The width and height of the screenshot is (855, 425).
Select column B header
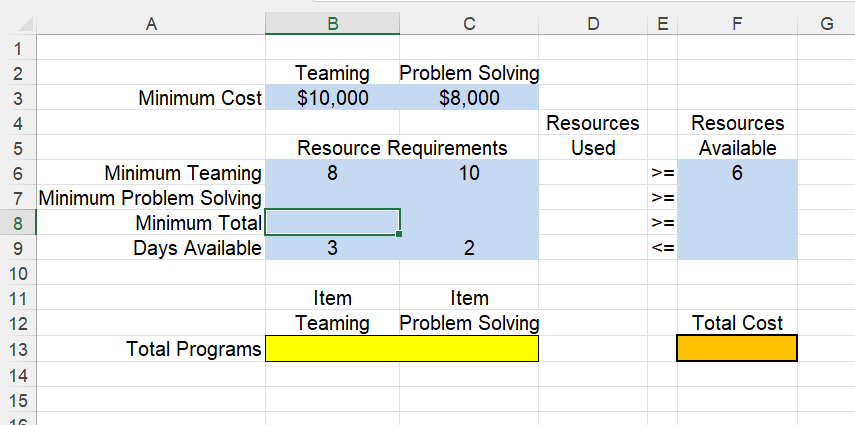tap(333, 23)
